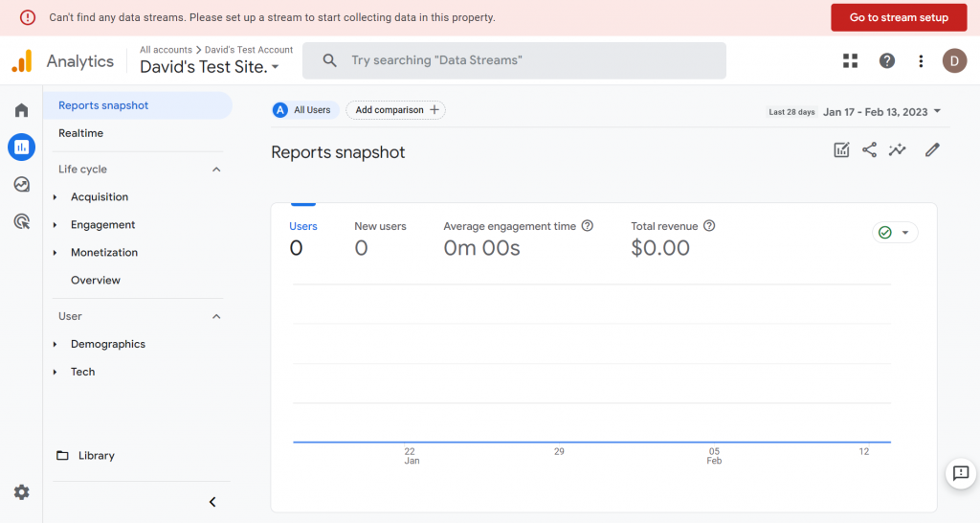
Task: Open the data quality checkmark dropdown
Action: pos(895,233)
